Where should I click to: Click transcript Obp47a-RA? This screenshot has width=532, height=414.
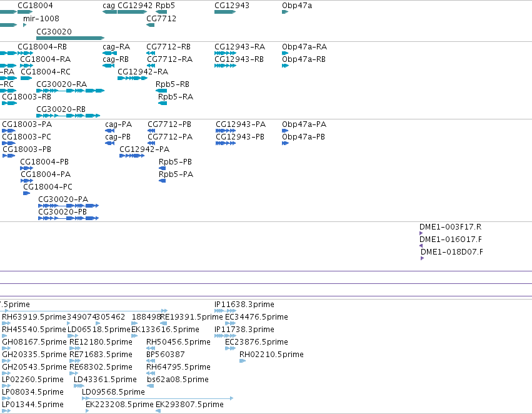click(304, 47)
